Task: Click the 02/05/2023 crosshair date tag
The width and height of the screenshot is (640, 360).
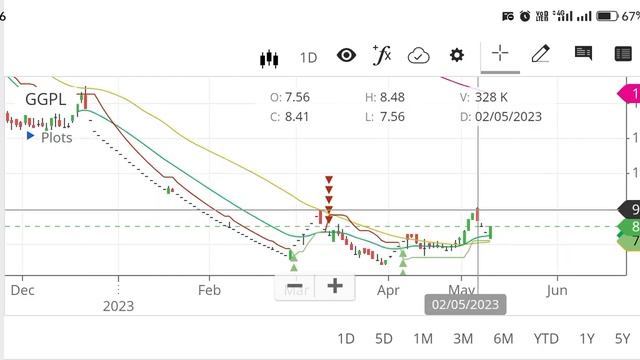Action: [465, 304]
